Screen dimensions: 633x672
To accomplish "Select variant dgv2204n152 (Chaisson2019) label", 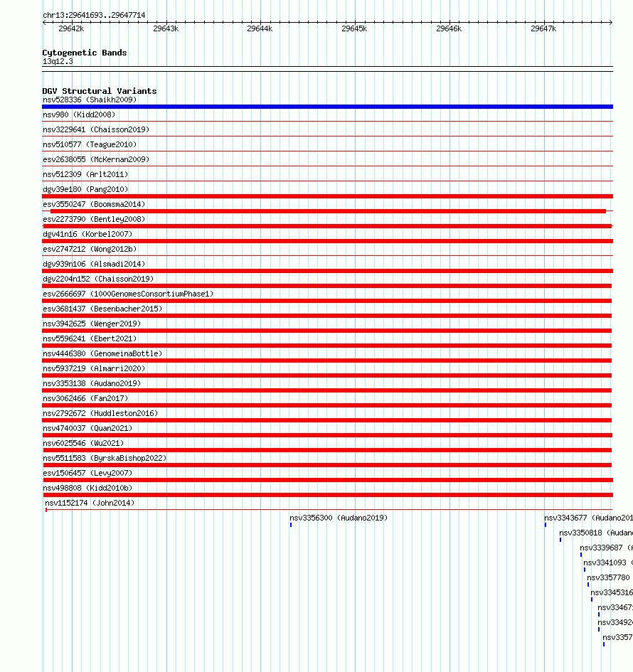I will tap(98, 279).
